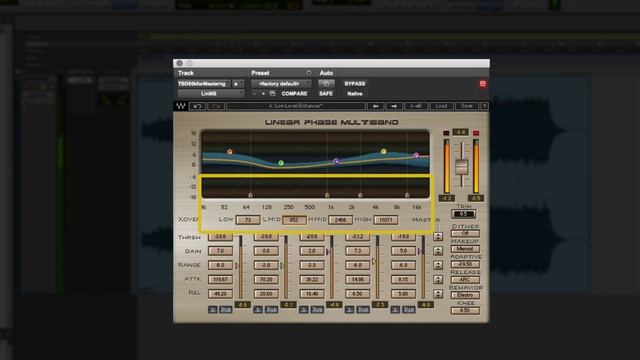Click Save button in Waves toolbar
The image size is (640, 360).
pyautogui.click(x=467, y=106)
